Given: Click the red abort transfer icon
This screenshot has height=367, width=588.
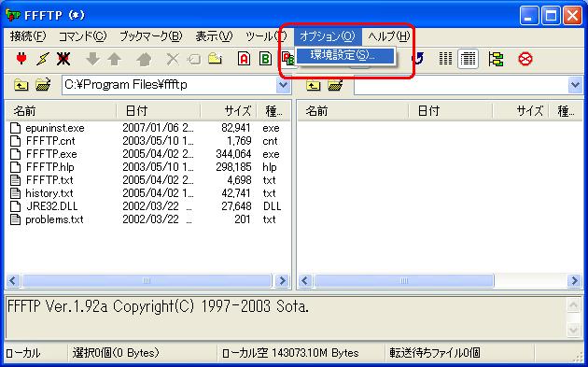Looking at the screenshot, I should (525, 59).
